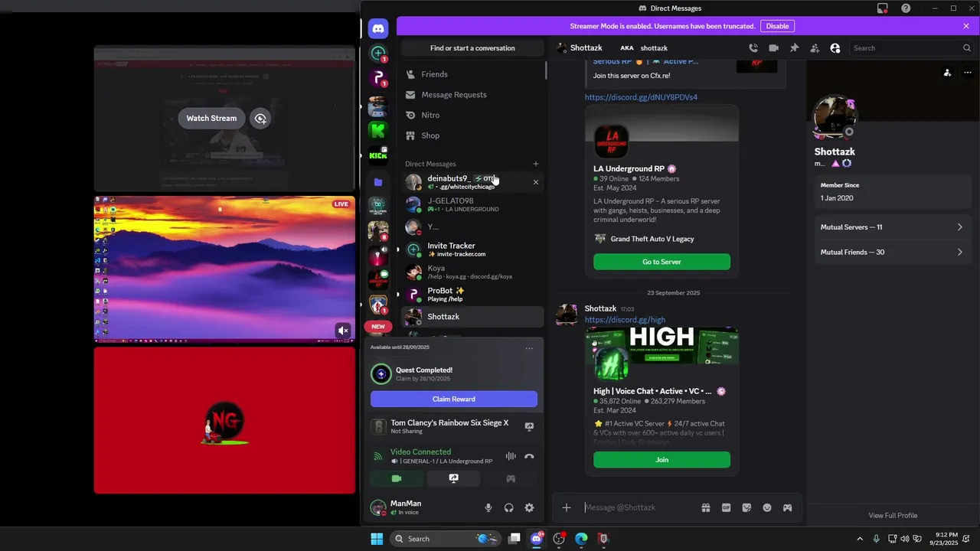Expand Mutual Servers — 11
The image size is (980, 551).
coord(892,227)
